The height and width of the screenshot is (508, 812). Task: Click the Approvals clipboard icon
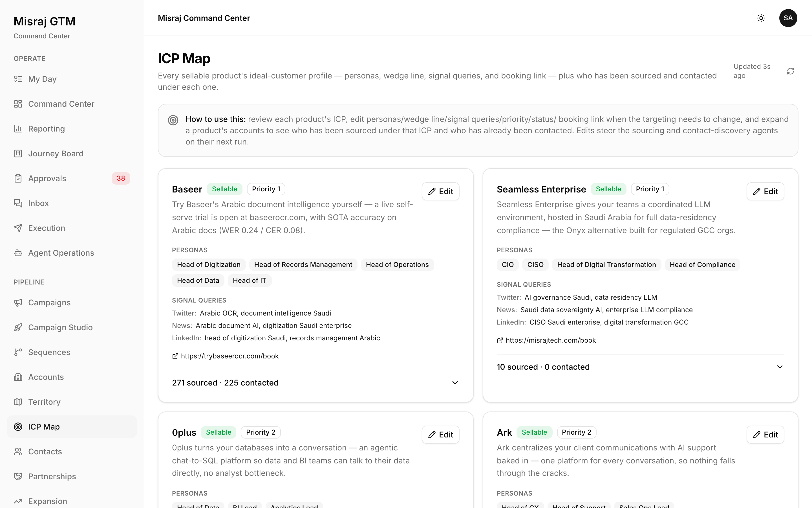coord(18,178)
